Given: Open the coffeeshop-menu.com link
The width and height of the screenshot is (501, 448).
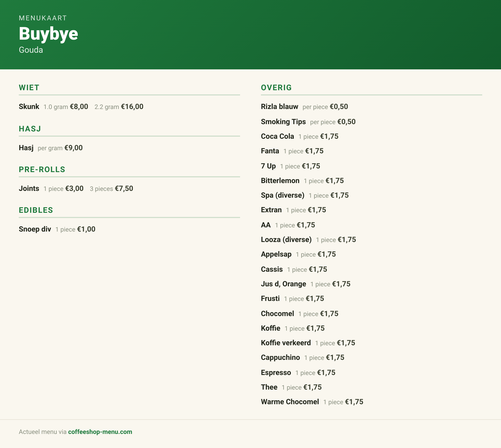Looking at the screenshot, I should click(x=100, y=432).
